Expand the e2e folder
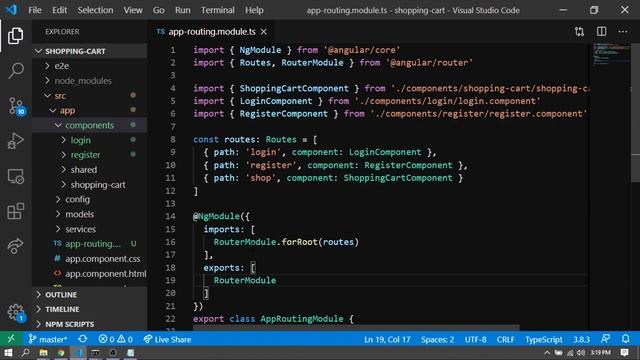Image resolution: width=640 pixels, height=360 pixels. point(90,66)
